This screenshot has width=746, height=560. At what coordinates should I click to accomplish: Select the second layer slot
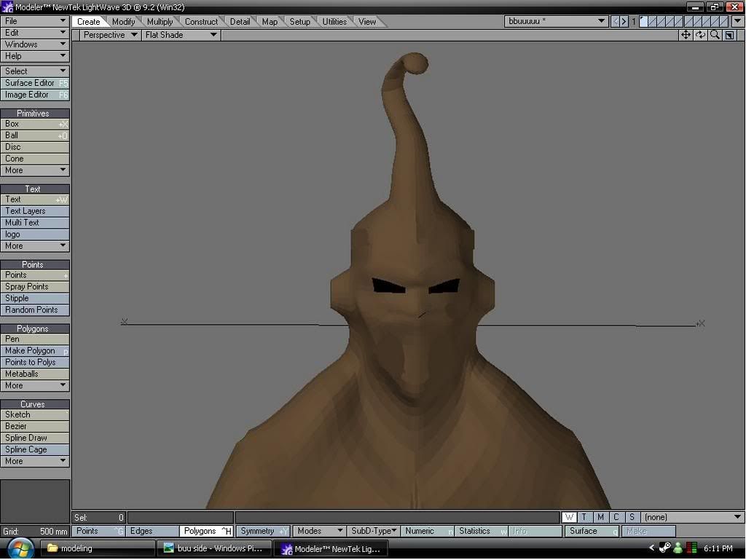[652, 21]
